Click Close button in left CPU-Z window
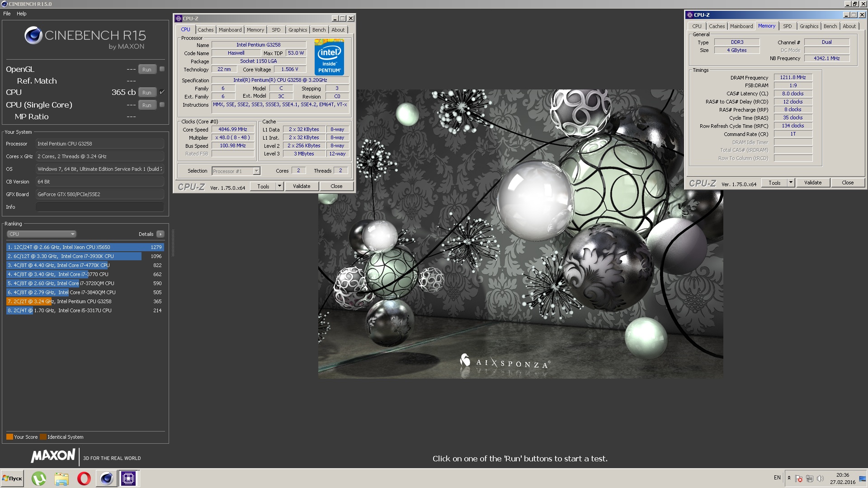This screenshot has height=488, width=868. point(336,186)
